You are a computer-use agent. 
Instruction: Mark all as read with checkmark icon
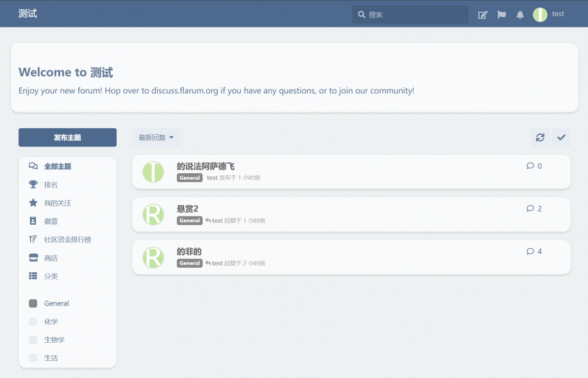click(x=561, y=138)
